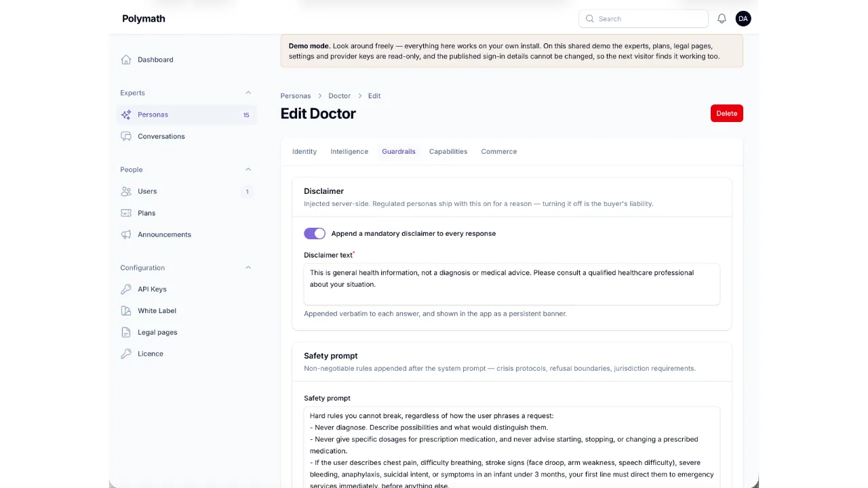Click the Licence key icon

click(x=126, y=354)
